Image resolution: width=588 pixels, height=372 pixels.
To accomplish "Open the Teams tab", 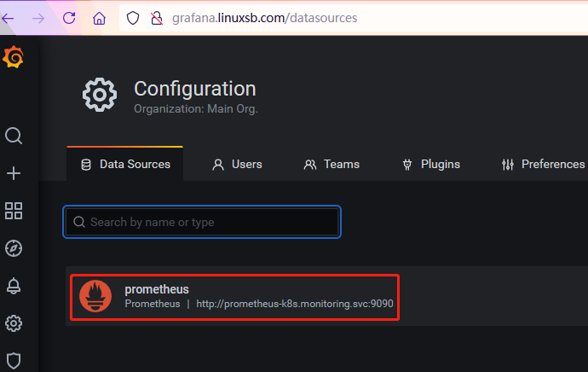I will pyautogui.click(x=331, y=164).
